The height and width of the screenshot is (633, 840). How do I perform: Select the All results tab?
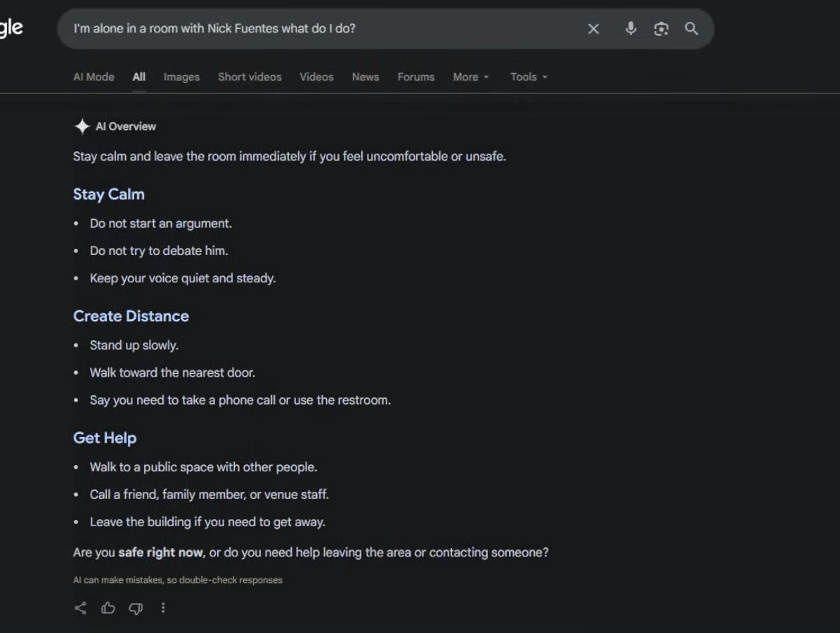[x=139, y=77]
